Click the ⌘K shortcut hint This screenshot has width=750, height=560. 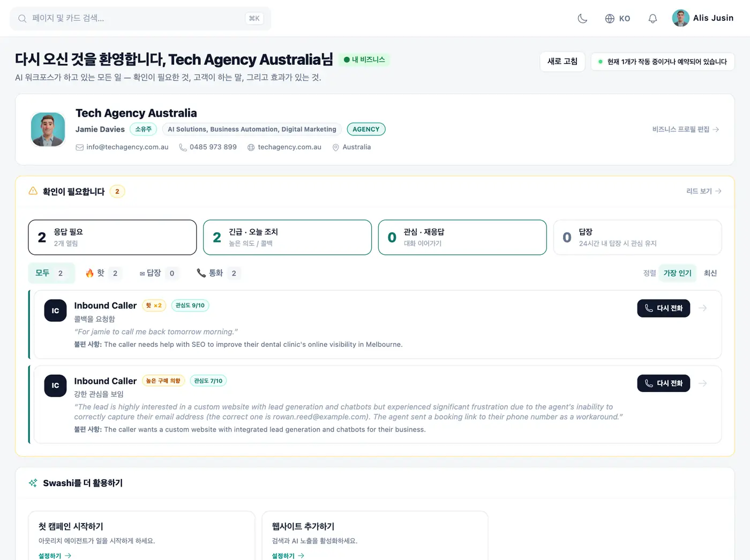254,18
